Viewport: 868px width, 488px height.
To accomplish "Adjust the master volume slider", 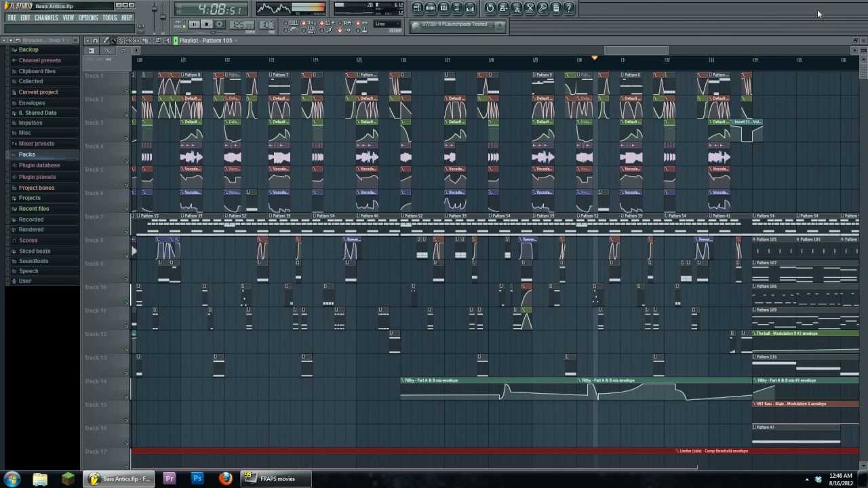I will point(155,9).
